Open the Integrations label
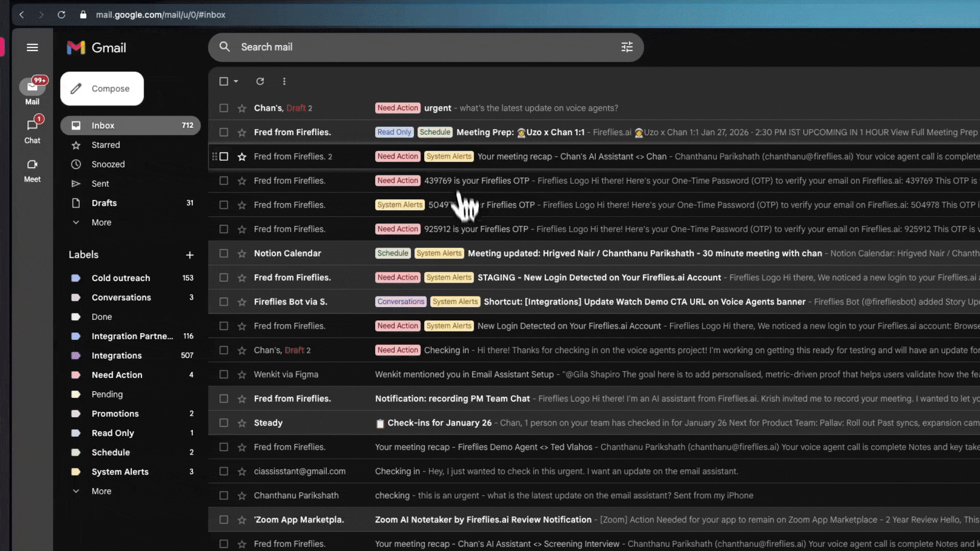 tap(130, 356)
